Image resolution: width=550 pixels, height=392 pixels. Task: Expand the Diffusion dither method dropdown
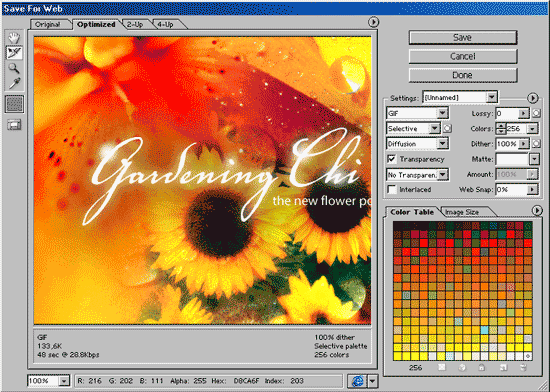click(x=417, y=143)
